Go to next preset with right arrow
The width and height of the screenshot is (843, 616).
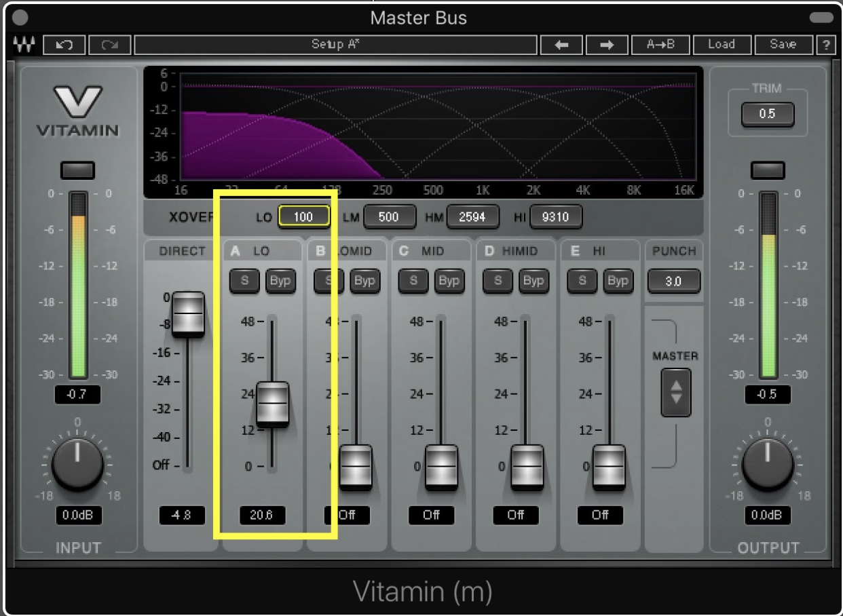pos(607,45)
